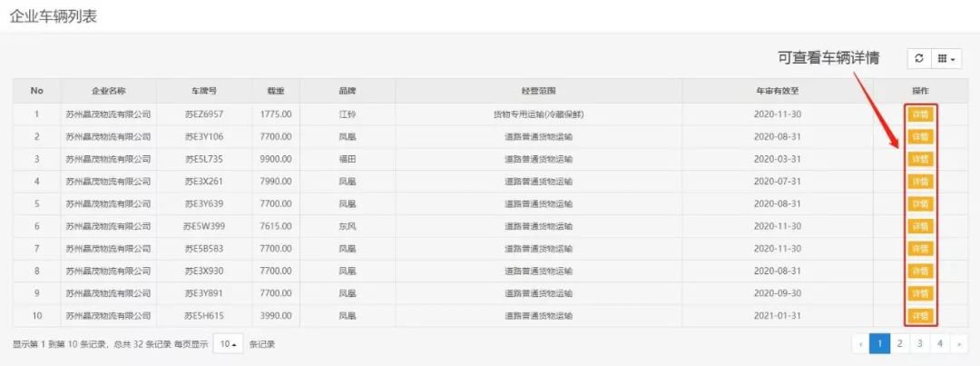Click 货物专用运输(冷藏保鲜) scope cell
Screen dimensions: 980x366
pos(538,114)
